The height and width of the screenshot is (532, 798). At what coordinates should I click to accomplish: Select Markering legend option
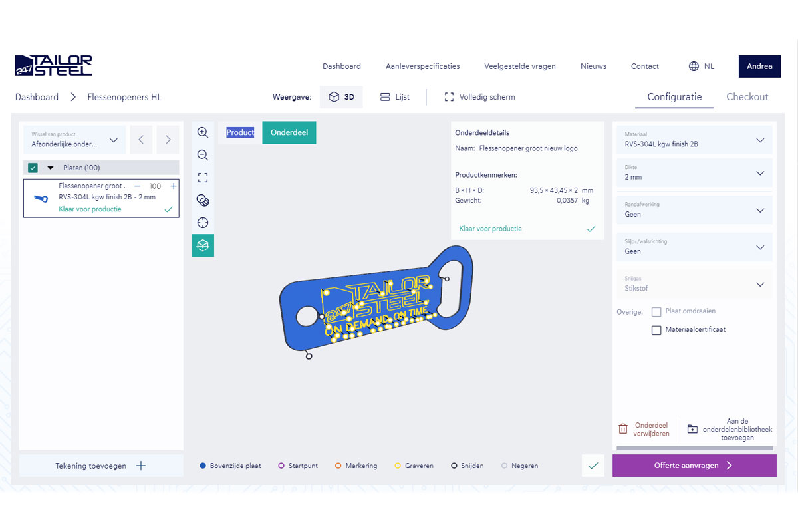[x=356, y=465]
